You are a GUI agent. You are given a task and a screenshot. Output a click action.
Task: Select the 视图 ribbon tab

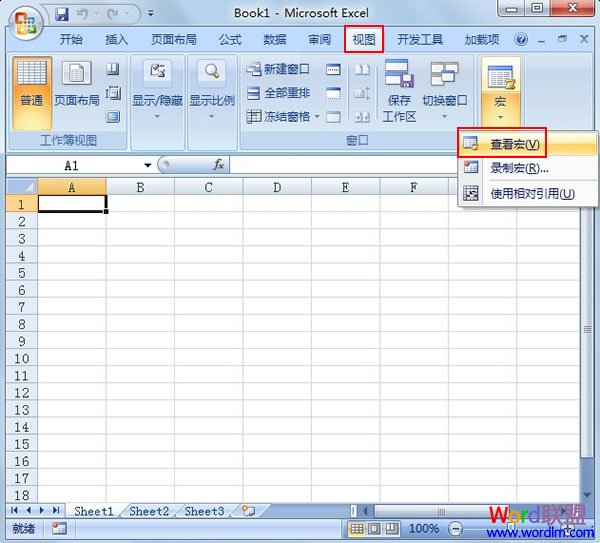click(x=364, y=39)
